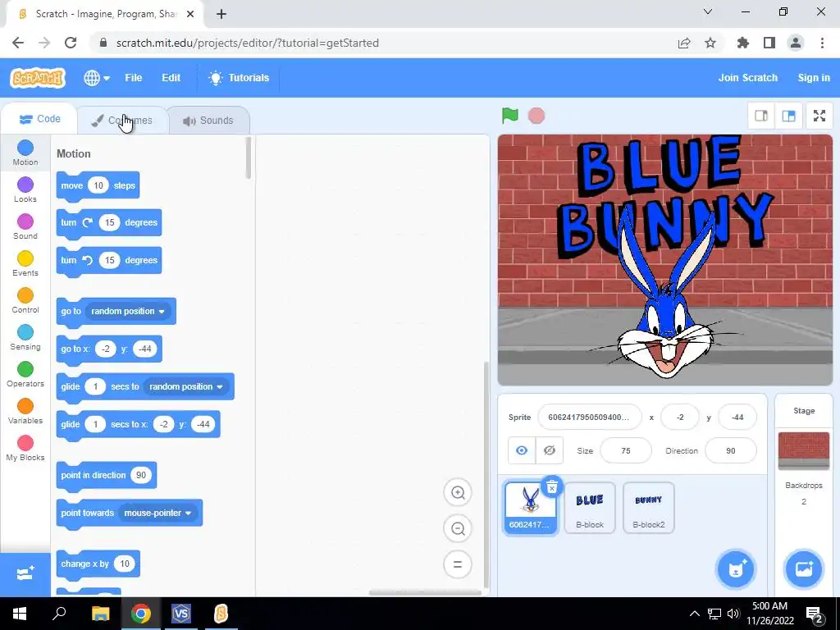Switch to small stage layout

(761, 116)
